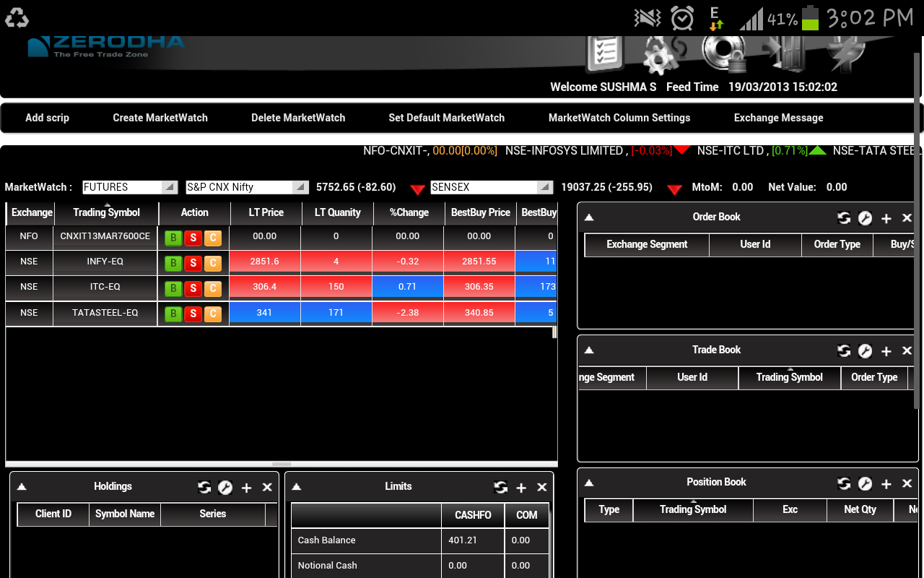
Task: Open the Add scrip menu
Action: [47, 118]
